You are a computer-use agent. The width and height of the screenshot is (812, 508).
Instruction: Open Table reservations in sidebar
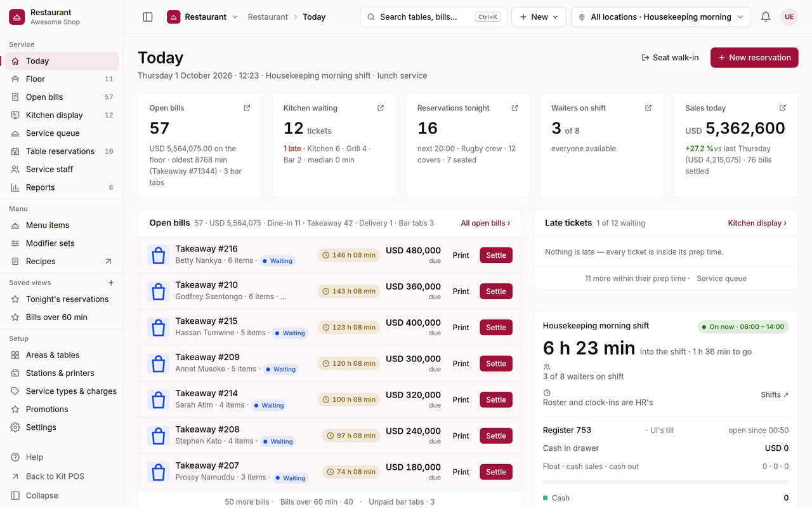pos(62,151)
